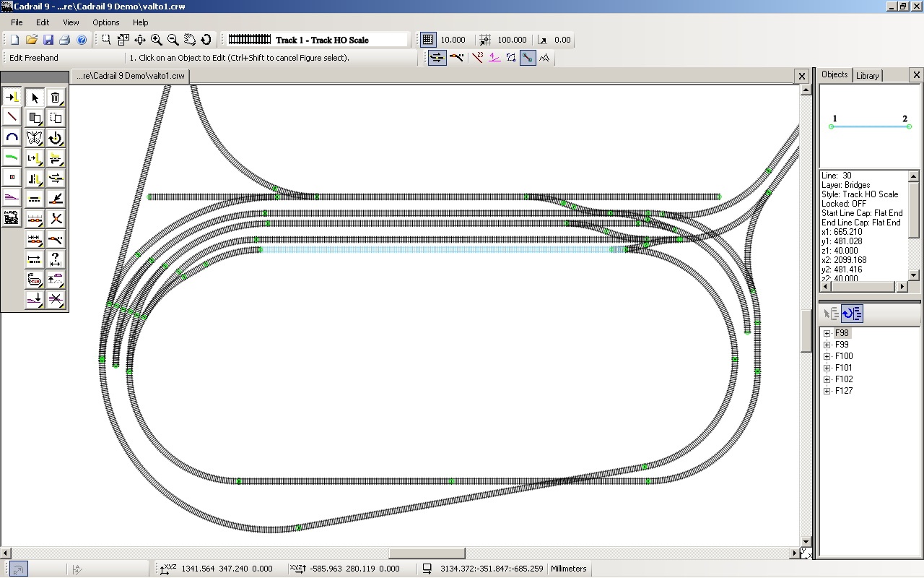Image resolution: width=924 pixels, height=578 pixels.
Task: Open Track 1 - Track HO Scale selector
Action: pos(318,40)
